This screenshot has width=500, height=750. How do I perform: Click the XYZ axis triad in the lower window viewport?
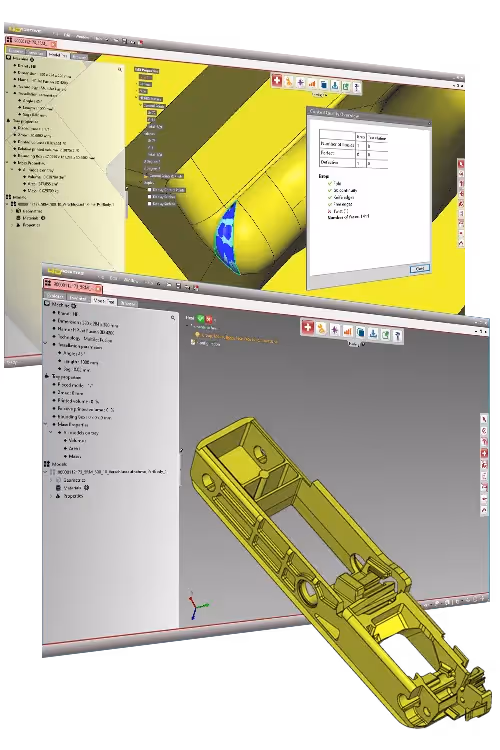coord(197,605)
